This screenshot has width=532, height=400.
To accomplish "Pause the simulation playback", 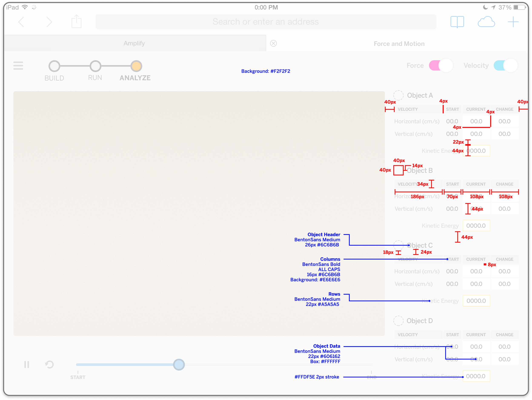I will click(x=27, y=365).
